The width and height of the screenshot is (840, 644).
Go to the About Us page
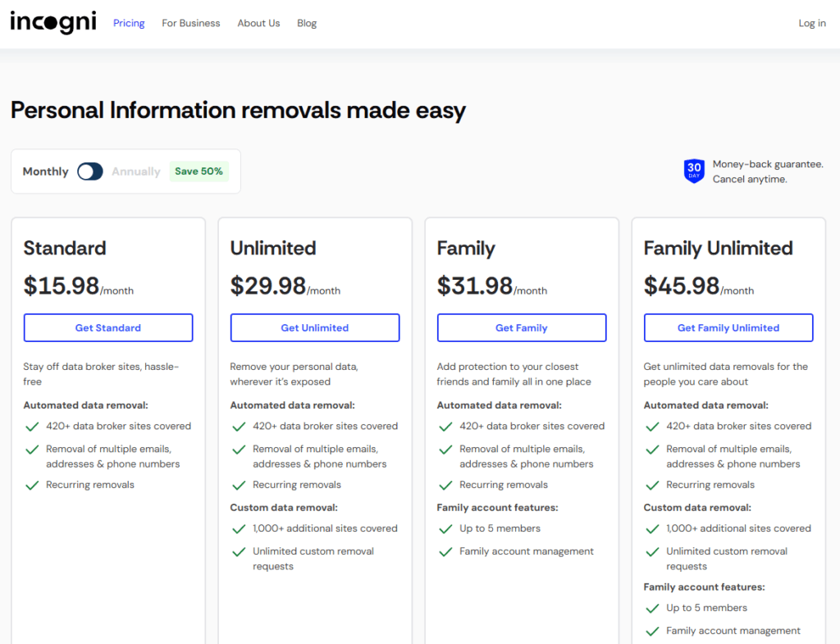point(258,23)
